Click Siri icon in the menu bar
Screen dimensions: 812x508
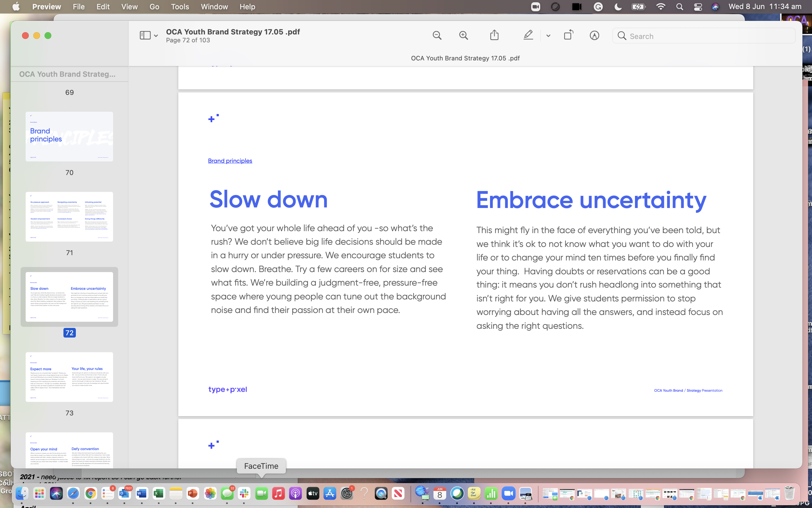715,7
